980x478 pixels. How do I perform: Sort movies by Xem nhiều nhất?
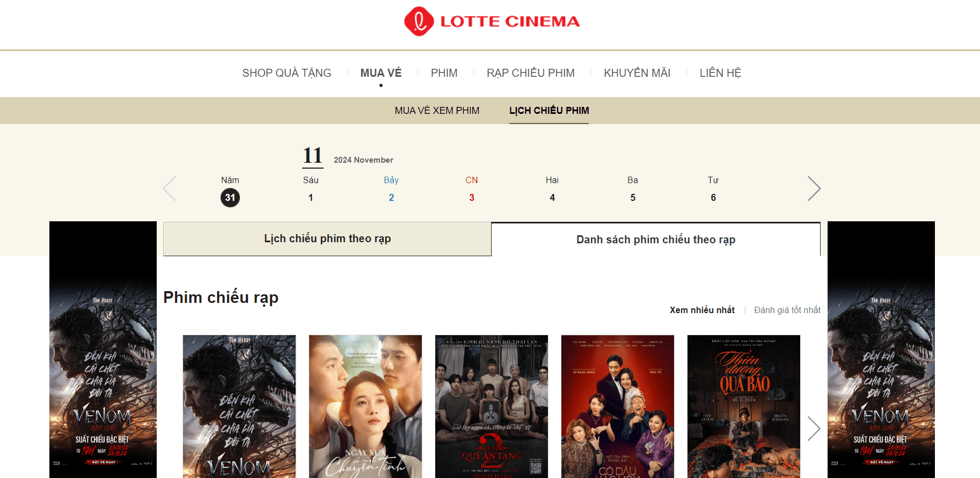click(x=702, y=310)
